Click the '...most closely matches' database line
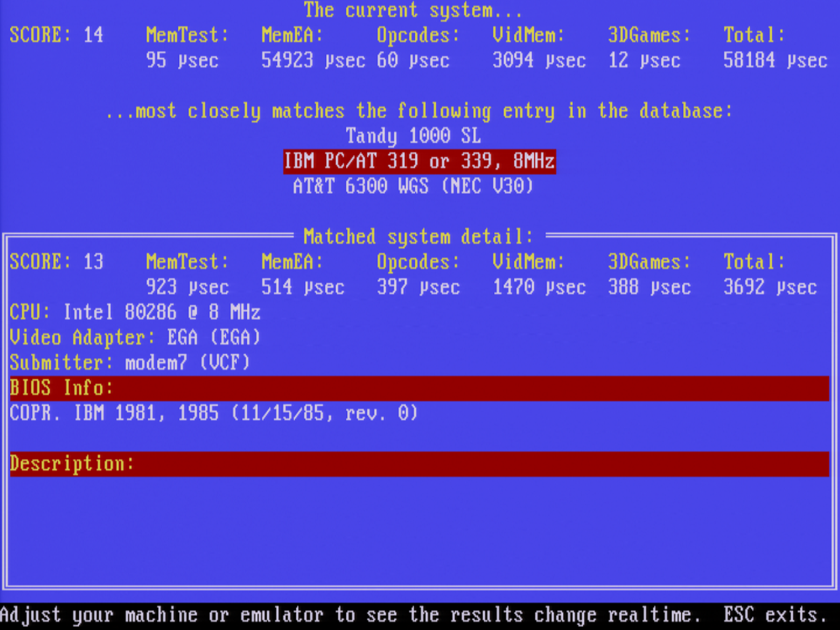The height and width of the screenshot is (630, 840). (x=419, y=111)
